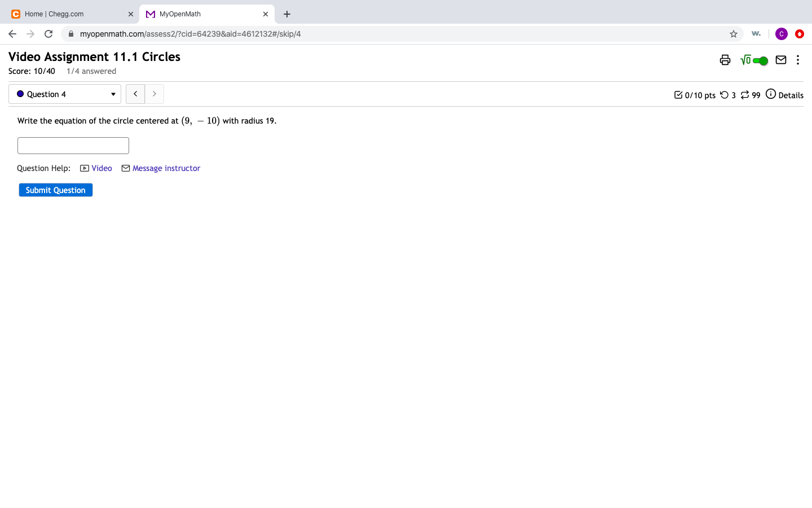Open the Video help link

96,168
